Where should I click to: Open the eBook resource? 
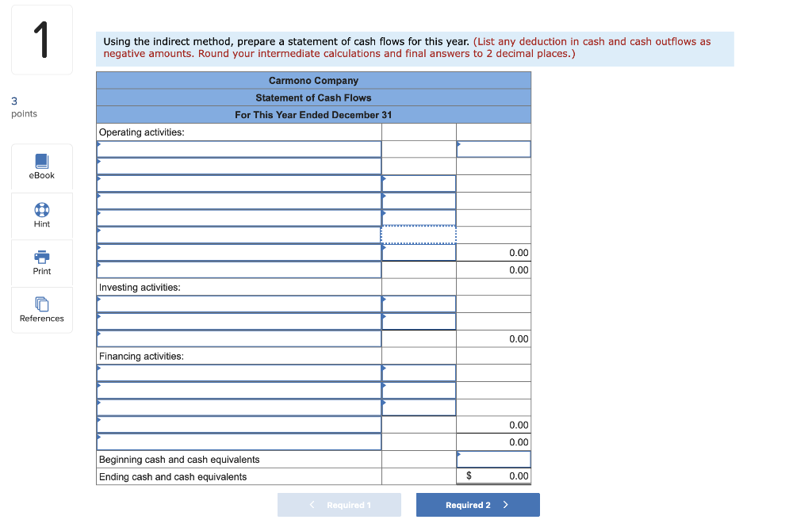pyautogui.click(x=41, y=166)
